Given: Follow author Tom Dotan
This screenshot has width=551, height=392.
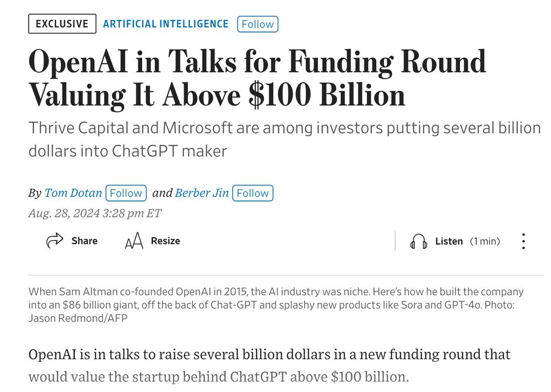Looking at the screenshot, I should click(x=126, y=193).
